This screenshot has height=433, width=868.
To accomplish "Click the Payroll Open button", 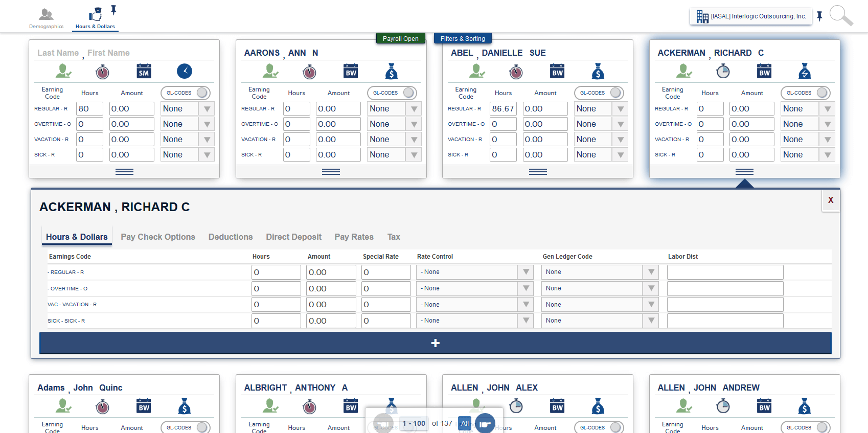I will [401, 38].
